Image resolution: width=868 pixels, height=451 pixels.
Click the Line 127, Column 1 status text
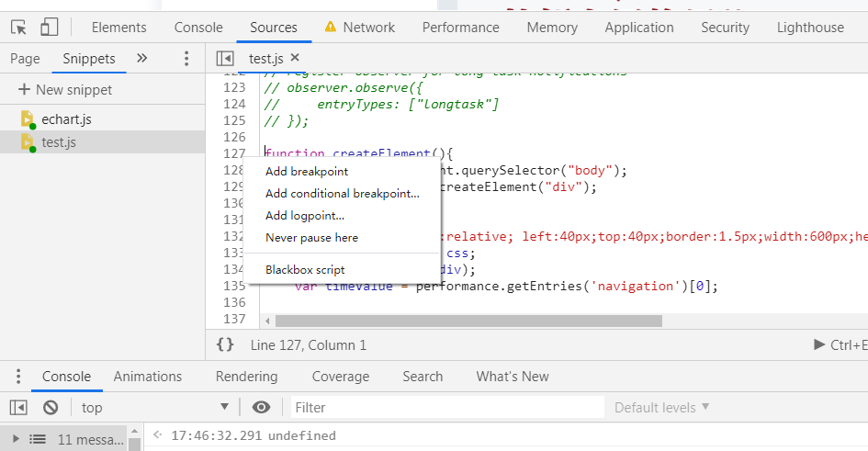(309, 345)
